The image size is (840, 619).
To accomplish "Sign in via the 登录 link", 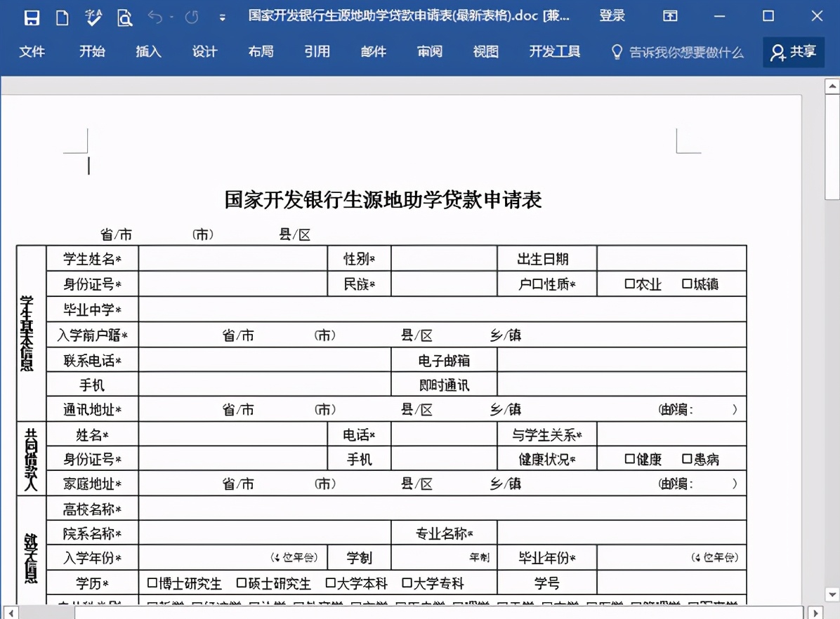I will pyautogui.click(x=612, y=15).
